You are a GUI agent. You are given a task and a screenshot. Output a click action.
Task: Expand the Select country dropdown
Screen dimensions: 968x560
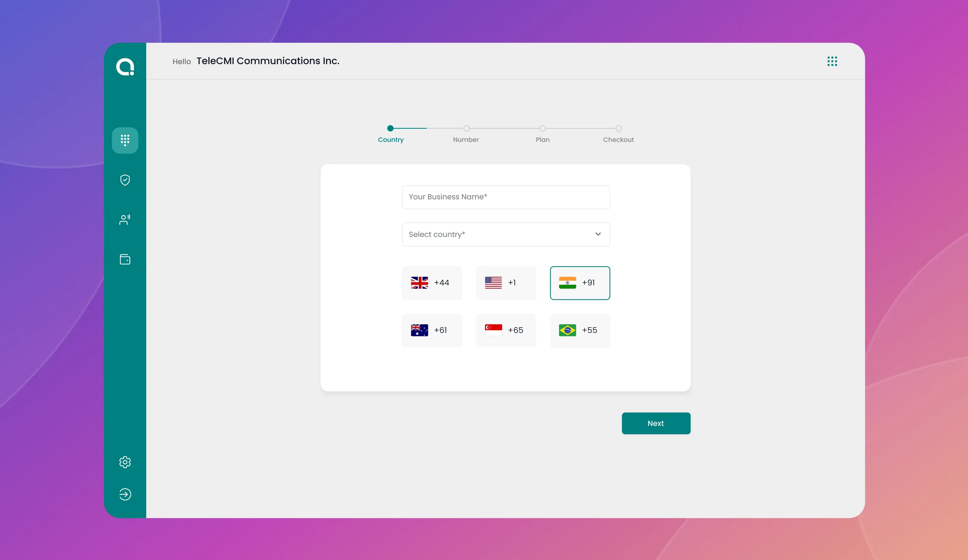(x=506, y=234)
